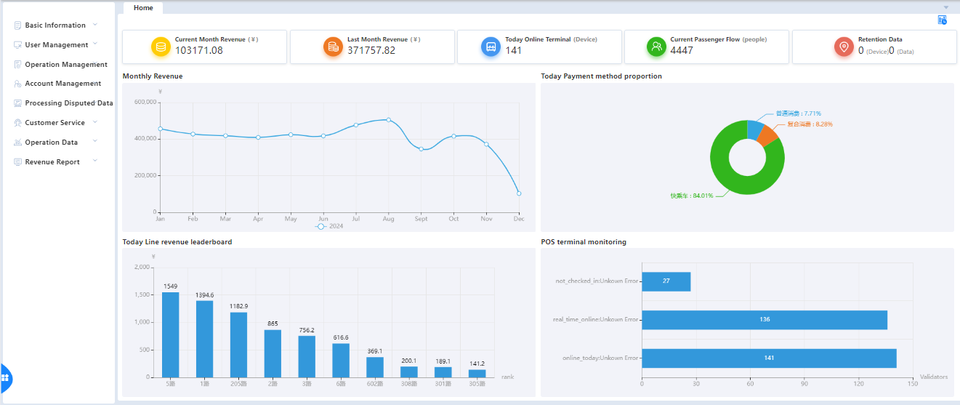The width and height of the screenshot is (960, 405).
Task: Click the orange Last Month Revenue icon
Action: tap(333, 47)
